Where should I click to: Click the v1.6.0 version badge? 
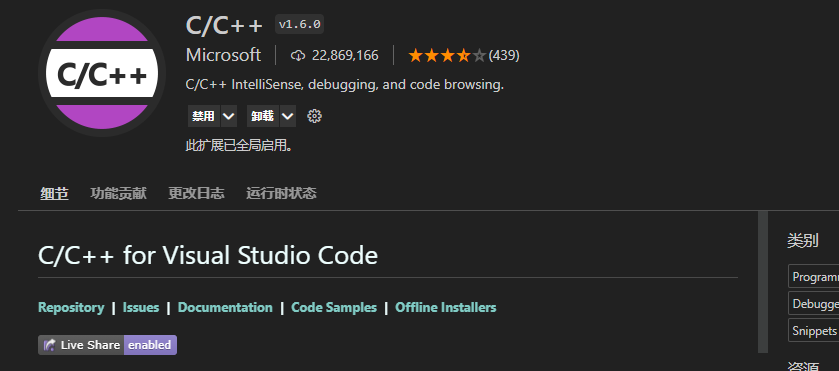point(299,24)
